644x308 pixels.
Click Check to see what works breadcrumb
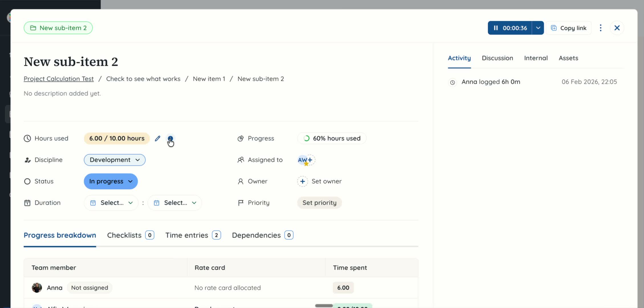(x=143, y=79)
